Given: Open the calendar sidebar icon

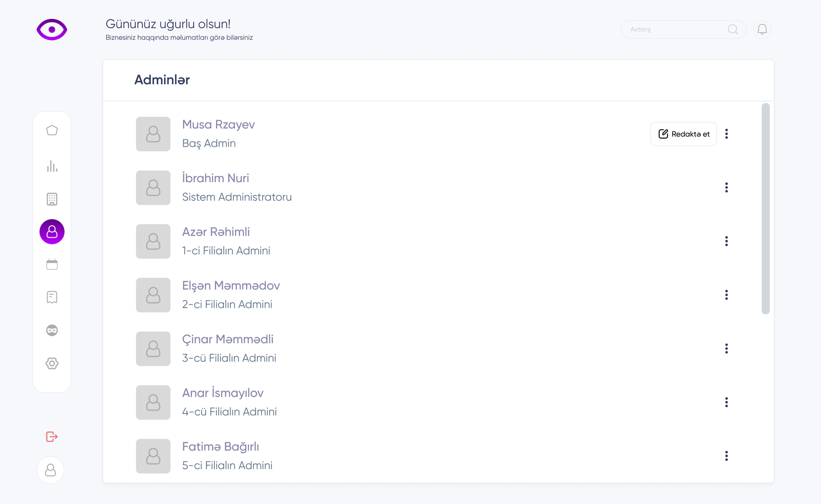Looking at the screenshot, I should [52, 265].
